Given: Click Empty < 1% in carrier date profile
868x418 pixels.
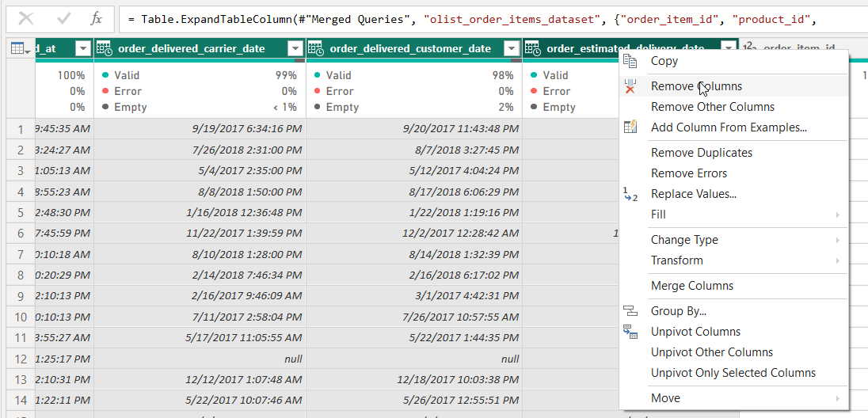Looking at the screenshot, I should click(200, 108).
